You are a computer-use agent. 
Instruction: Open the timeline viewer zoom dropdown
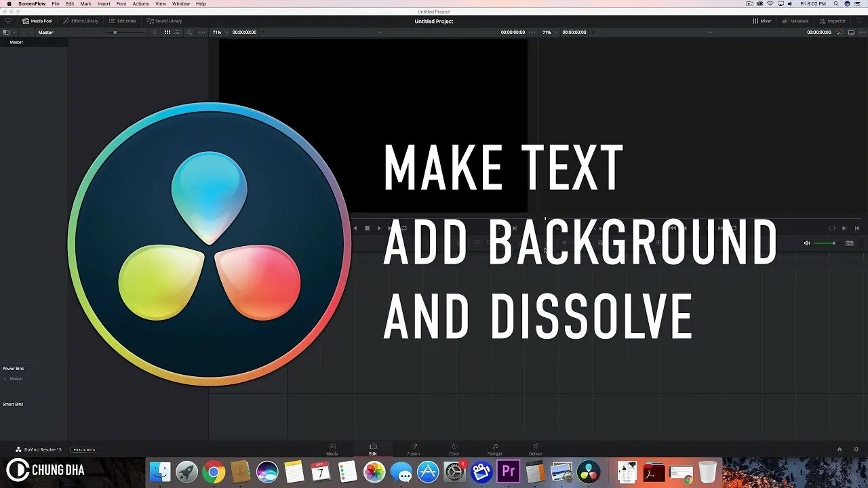tap(549, 33)
